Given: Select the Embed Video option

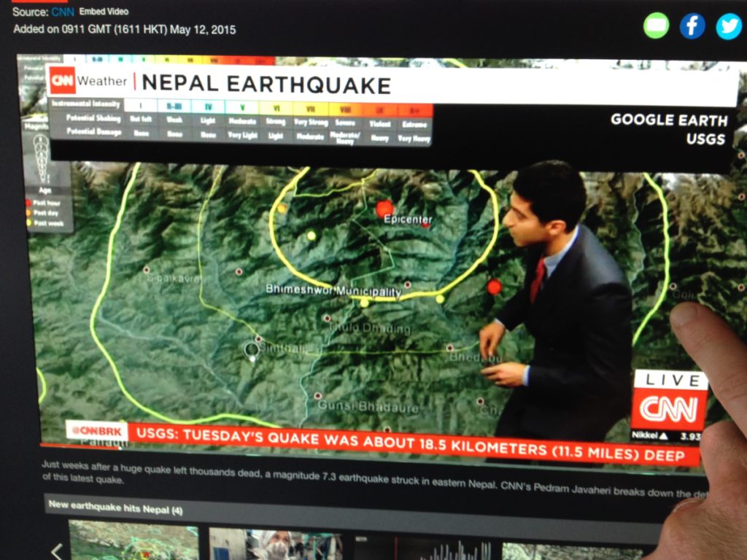Looking at the screenshot, I should [104, 12].
